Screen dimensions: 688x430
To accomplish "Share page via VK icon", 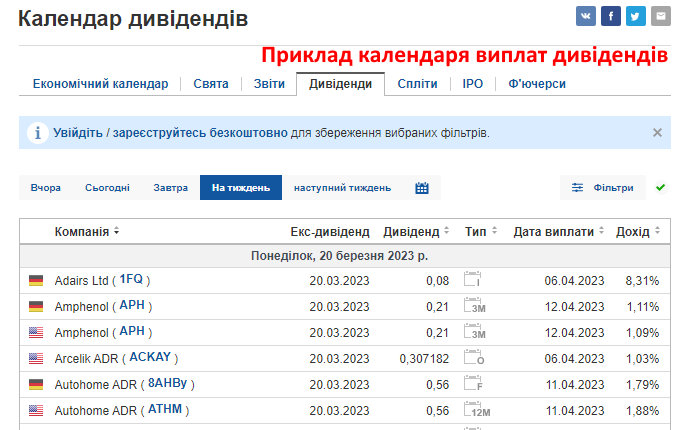I will coord(586,16).
